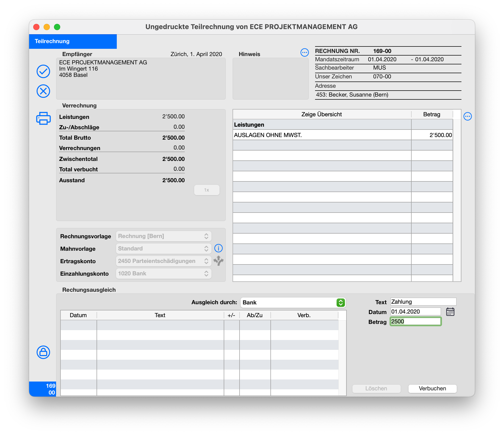
Task: Click the Ausstand amount 2'500.00
Action: pos(174,180)
